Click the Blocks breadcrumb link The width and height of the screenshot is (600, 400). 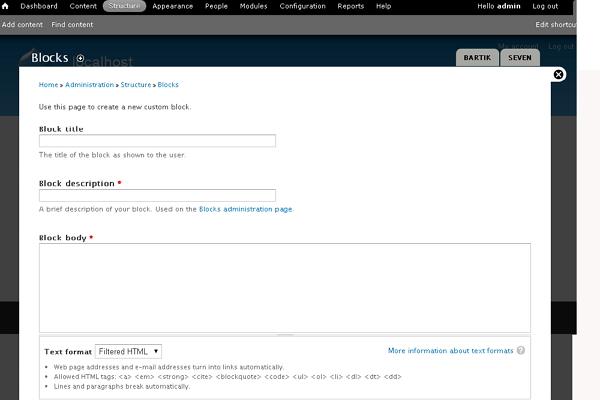168,85
